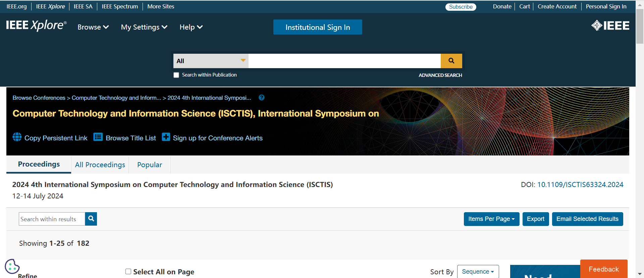
Task: Open the Cart link
Action: [x=525, y=6]
